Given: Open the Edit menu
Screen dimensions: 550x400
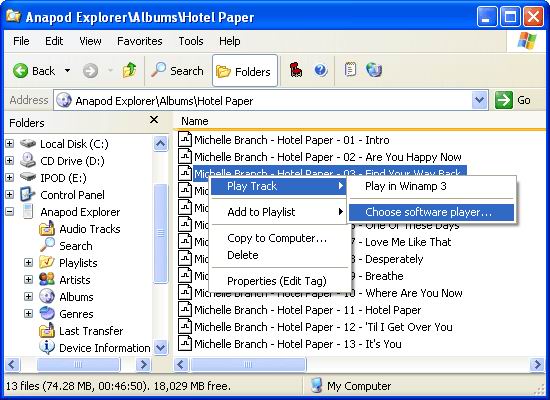Looking at the screenshot, I should pos(54,41).
